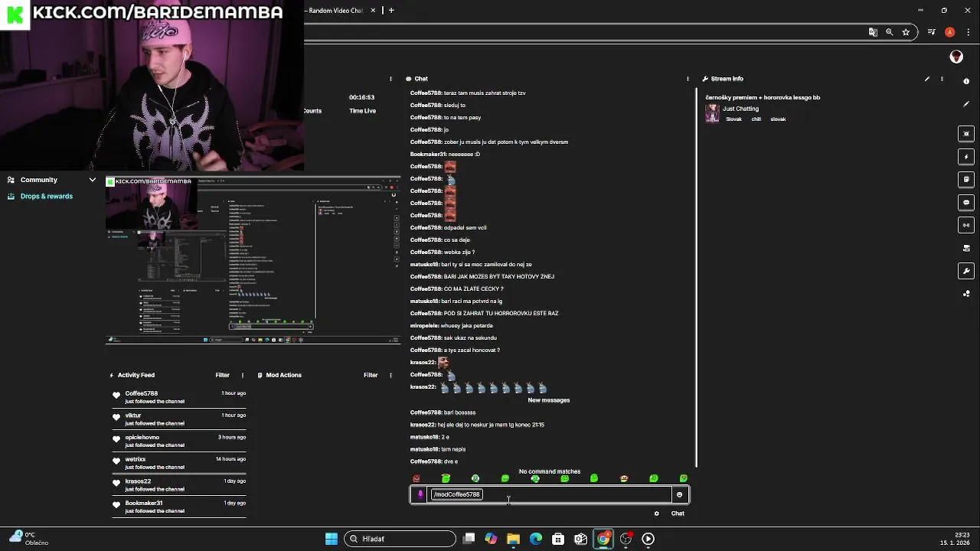Viewport: 980px width, 551px height.
Task: Click the zoom magnifier icon in address bar
Action: click(x=889, y=32)
